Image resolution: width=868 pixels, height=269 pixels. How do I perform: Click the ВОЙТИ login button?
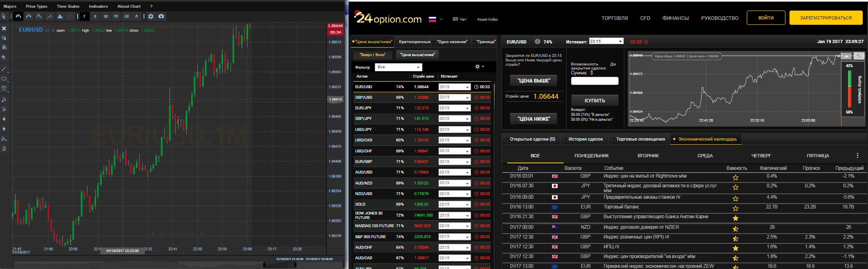click(766, 18)
